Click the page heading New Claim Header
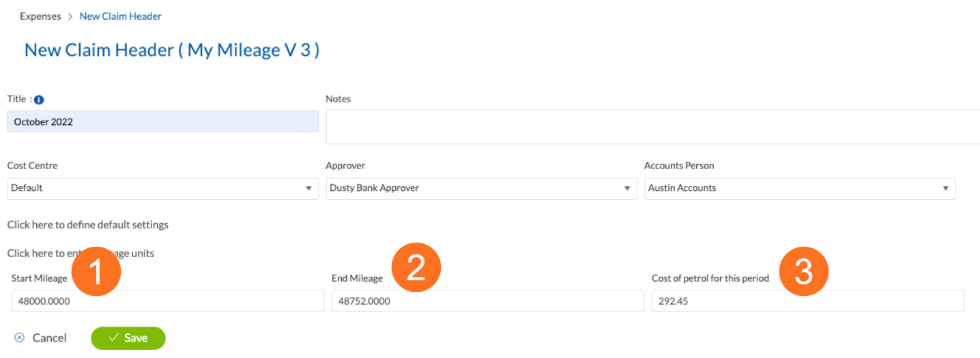Image resolution: width=980 pixels, height=358 pixels. [172, 50]
